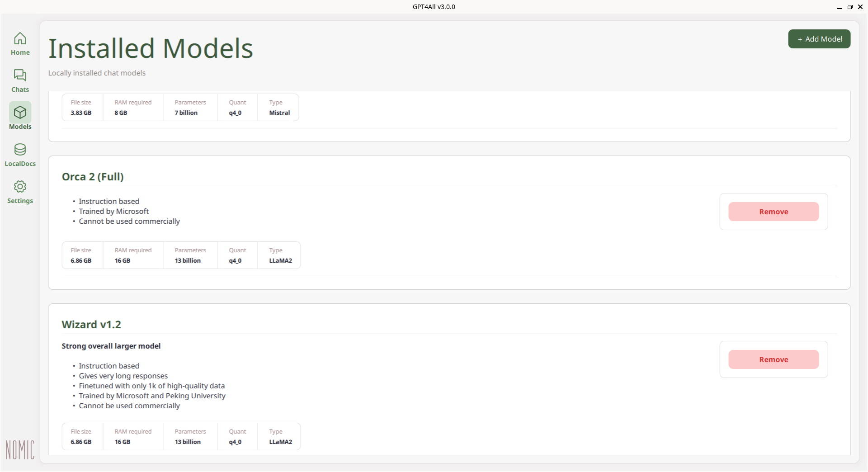Click Orca 2 quant q4_0
Viewport: 868px width, 472px height.
point(235,260)
